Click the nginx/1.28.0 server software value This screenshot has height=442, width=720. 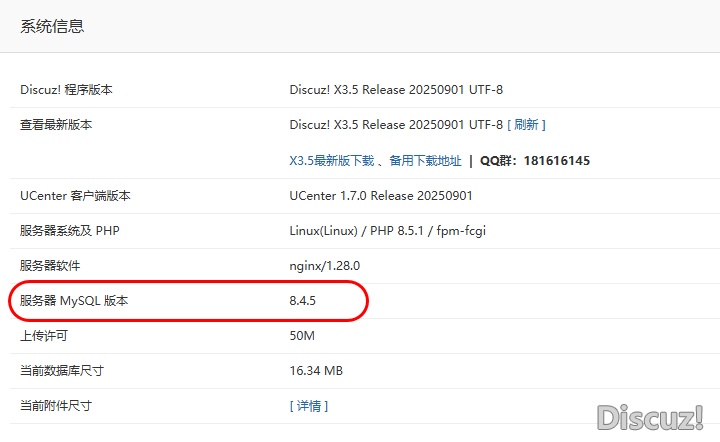324,266
